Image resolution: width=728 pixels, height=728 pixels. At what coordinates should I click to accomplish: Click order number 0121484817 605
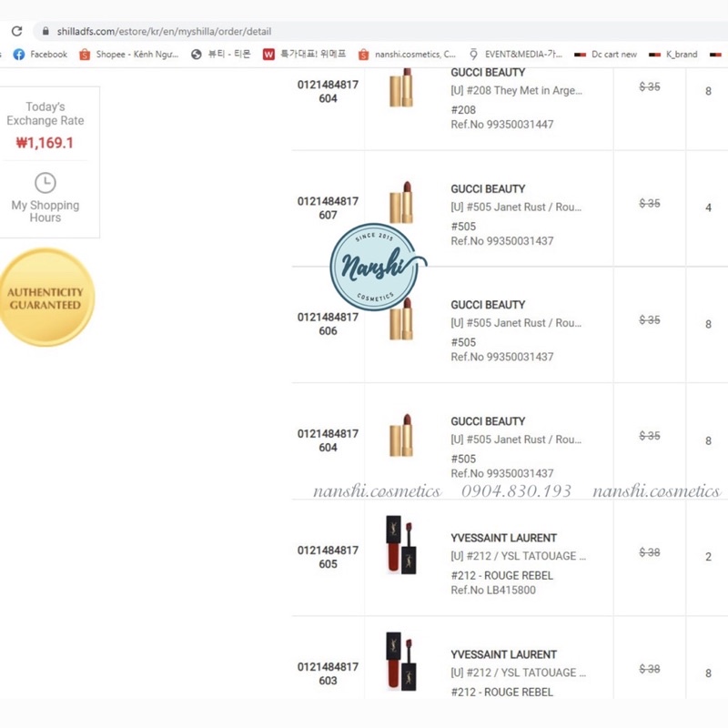pyautogui.click(x=328, y=557)
